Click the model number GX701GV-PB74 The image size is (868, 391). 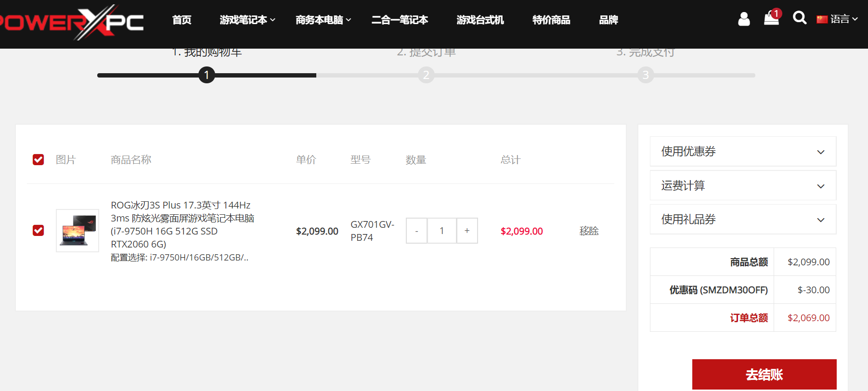point(372,231)
